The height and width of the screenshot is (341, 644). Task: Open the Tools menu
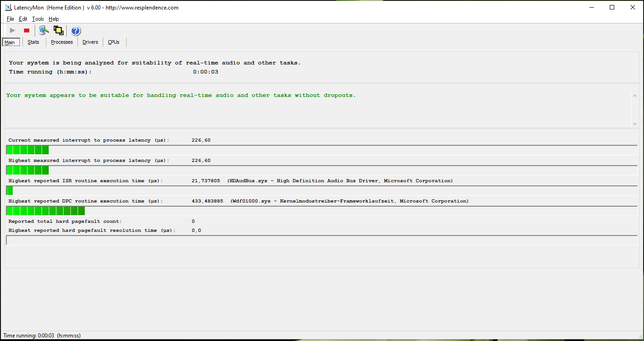38,19
